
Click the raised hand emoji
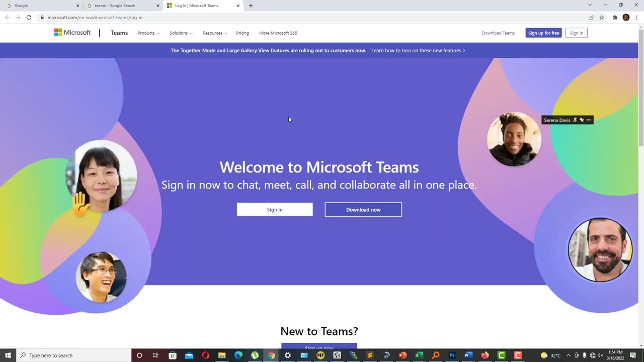(80, 204)
